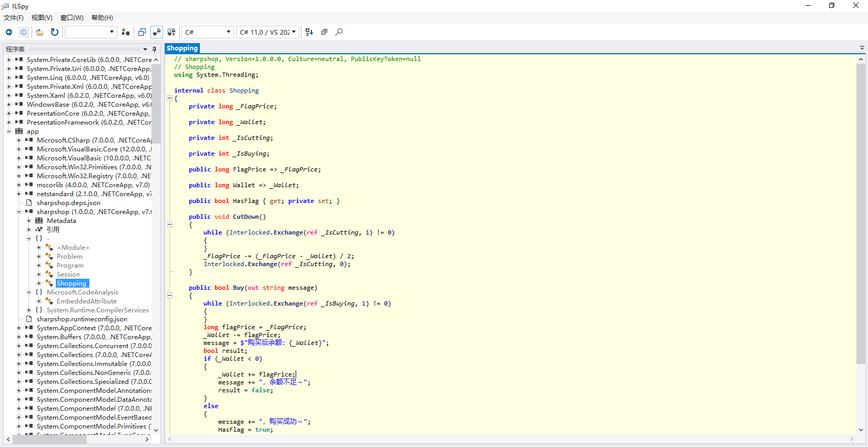Open the manage assembly lists icon
This screenshot has width=868, height=447.
tap(125, 32)
